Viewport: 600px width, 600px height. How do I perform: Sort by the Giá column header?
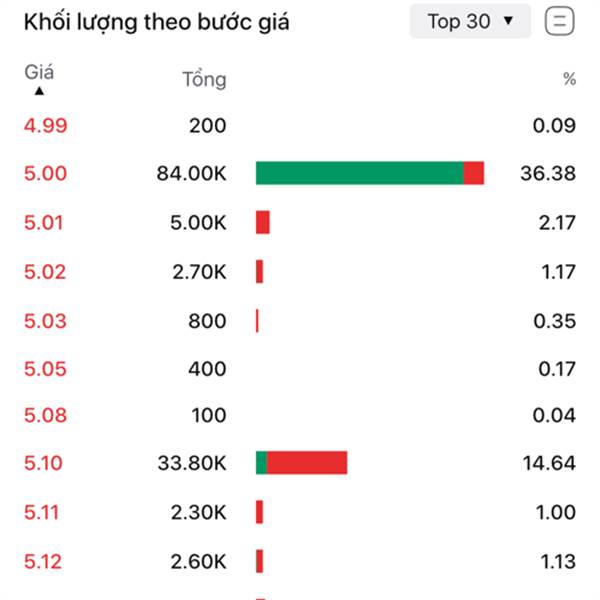pyautogui.click(x=39, y=72)
